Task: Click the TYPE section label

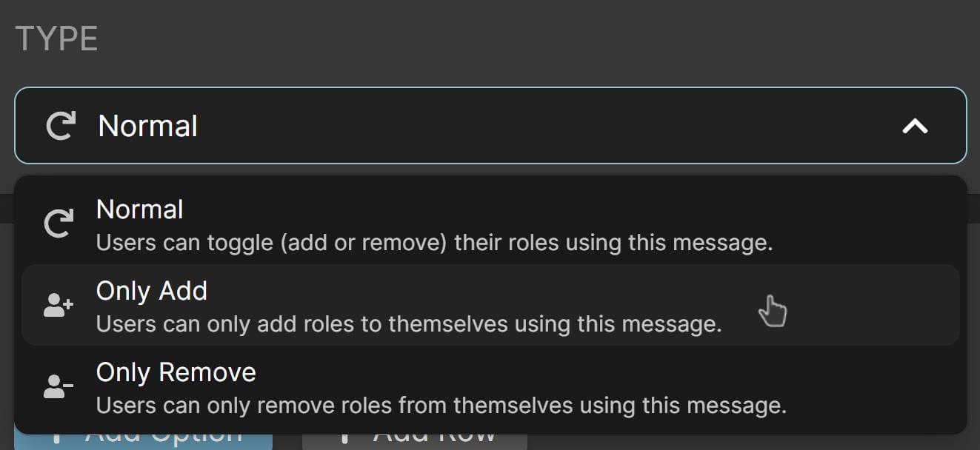Action: [57, 37]
